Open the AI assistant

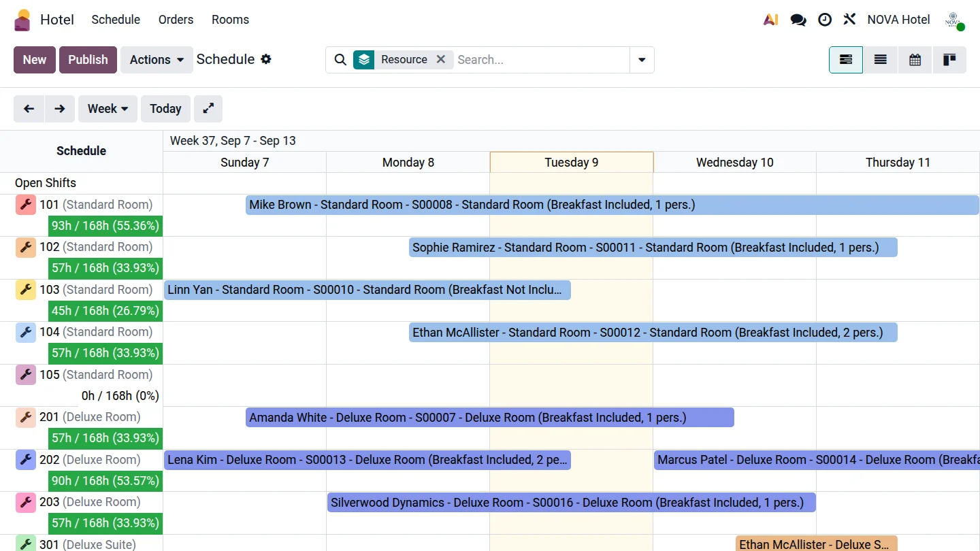click(770, 20)
